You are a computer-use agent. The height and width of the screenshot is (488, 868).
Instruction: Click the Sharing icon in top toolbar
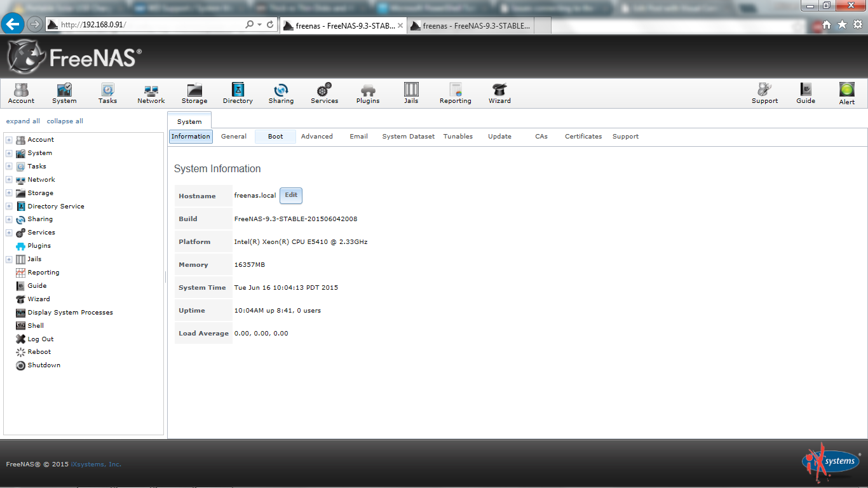(281, 93)
